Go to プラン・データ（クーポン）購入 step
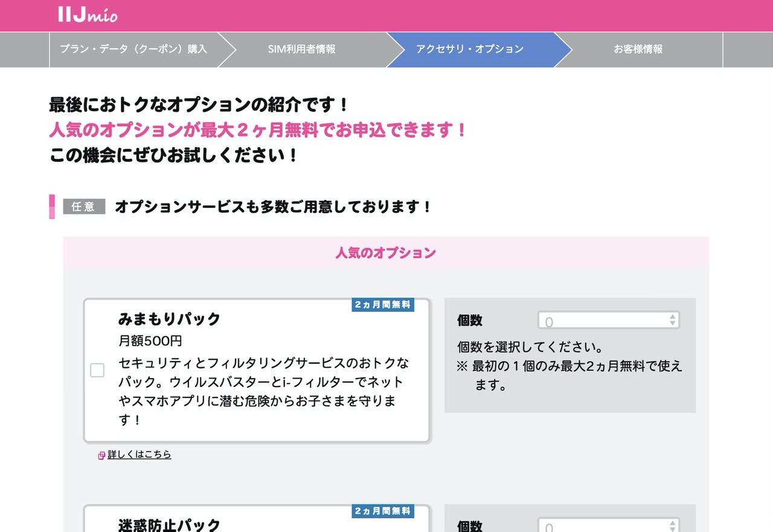 click(x=133, y=50)
